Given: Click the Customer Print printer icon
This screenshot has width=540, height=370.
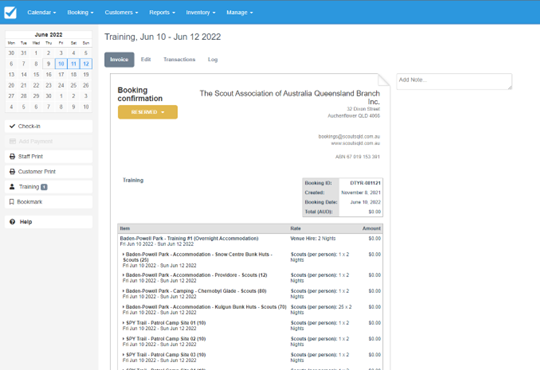Looking at the screenshot, I should tap(12, 172).
